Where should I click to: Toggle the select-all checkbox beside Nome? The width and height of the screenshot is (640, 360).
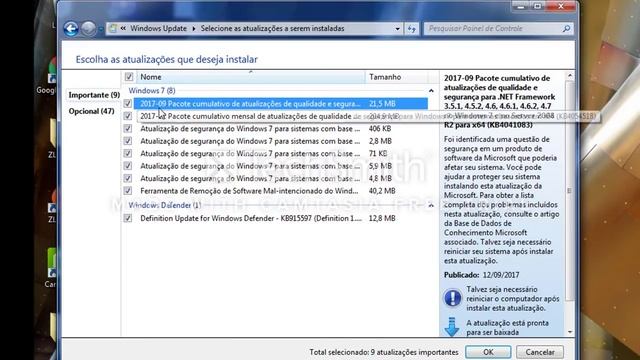point(129,77)
